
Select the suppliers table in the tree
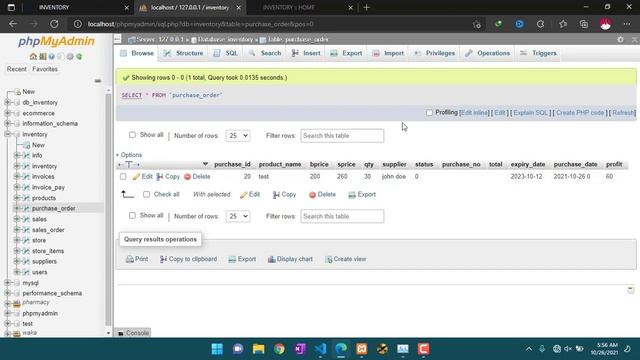click(x=44, y=262)
